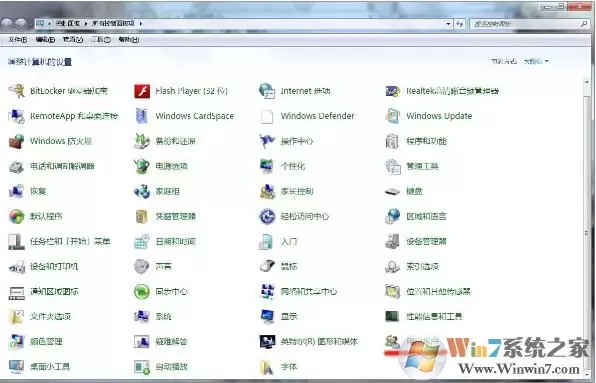Image resolution: width=596 pixels, height=383 pixels.
Task: Open the 工具(T) menu
Action: point(100,40)
